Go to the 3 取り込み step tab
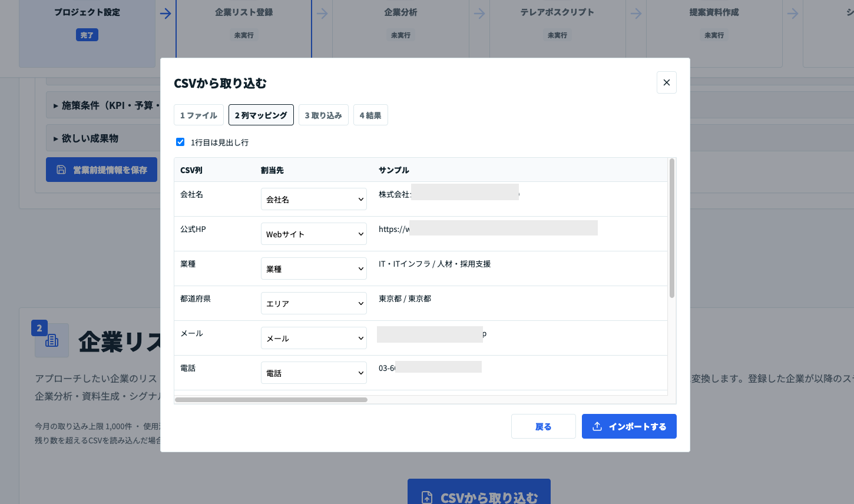 pyautogui.click(x=323, y=115)
